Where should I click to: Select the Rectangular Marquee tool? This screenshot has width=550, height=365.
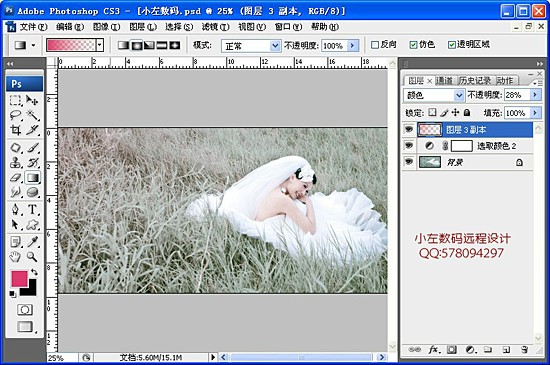pos(15,101)
